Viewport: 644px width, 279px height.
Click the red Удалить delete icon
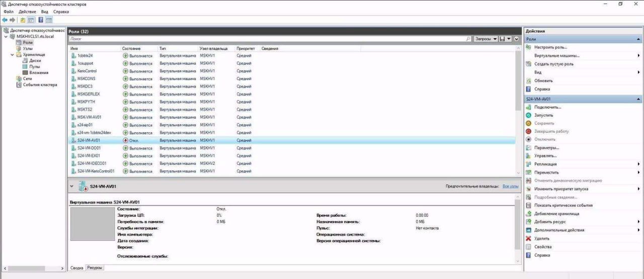coord(528,238)
